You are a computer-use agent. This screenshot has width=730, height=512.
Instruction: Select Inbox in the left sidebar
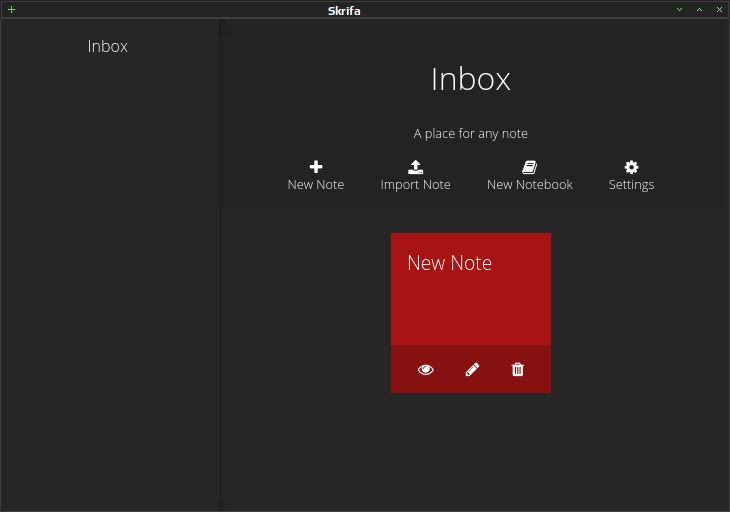click(108, 46)
